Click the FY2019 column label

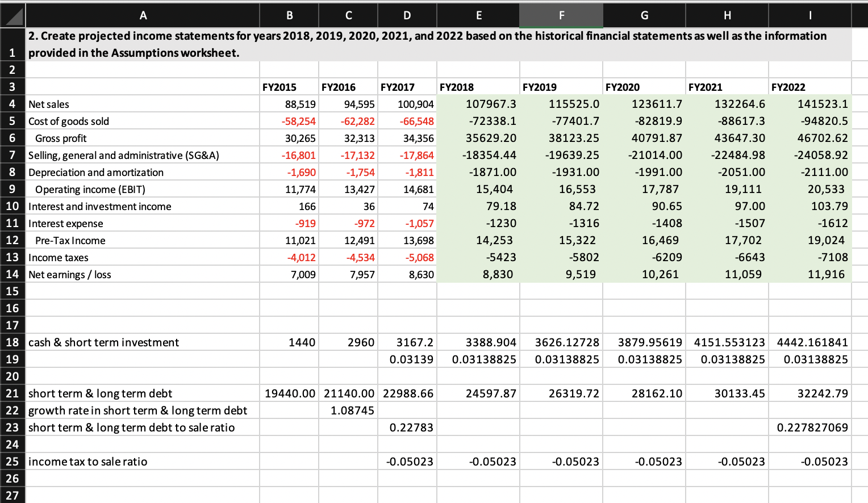coord(540,87)
